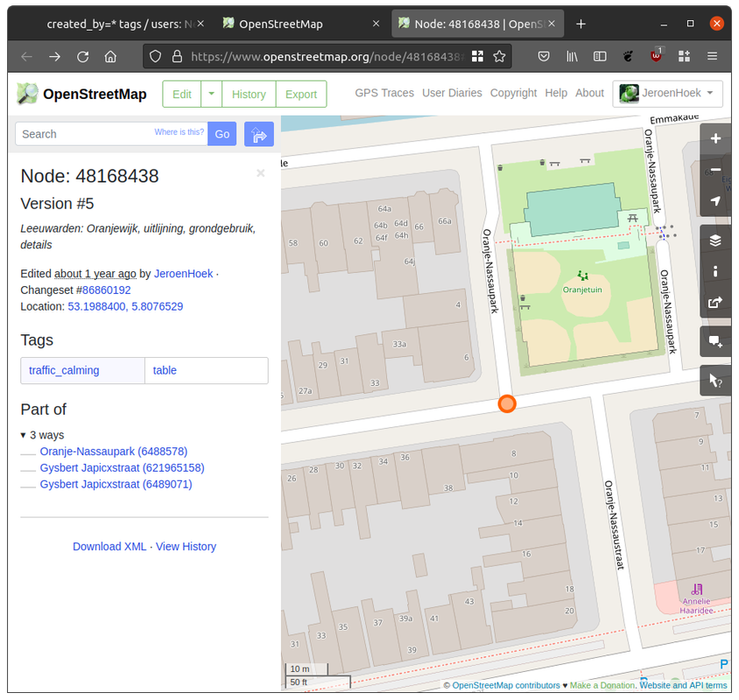
Task: Open the browser hamburger menu
Action: pos(712,57)
